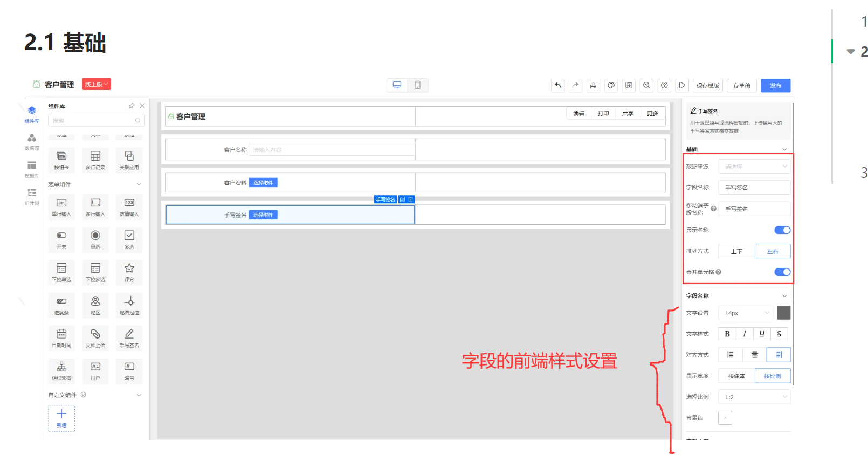The width and height of the screenshot is (868, 455).
Task: Open the 数据来源 dropdown
Action: click(x=754, y=167)
